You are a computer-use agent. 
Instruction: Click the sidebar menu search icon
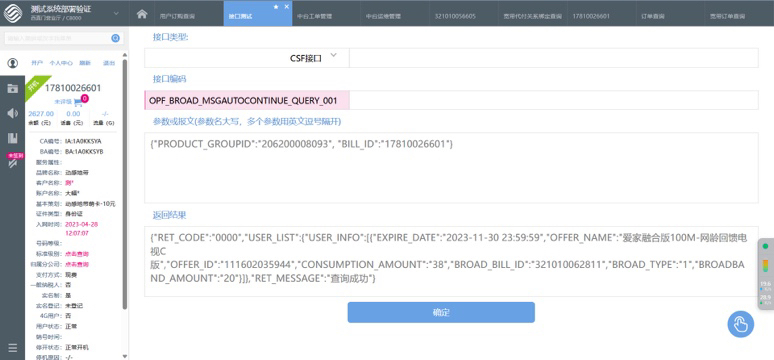[116, 38]
